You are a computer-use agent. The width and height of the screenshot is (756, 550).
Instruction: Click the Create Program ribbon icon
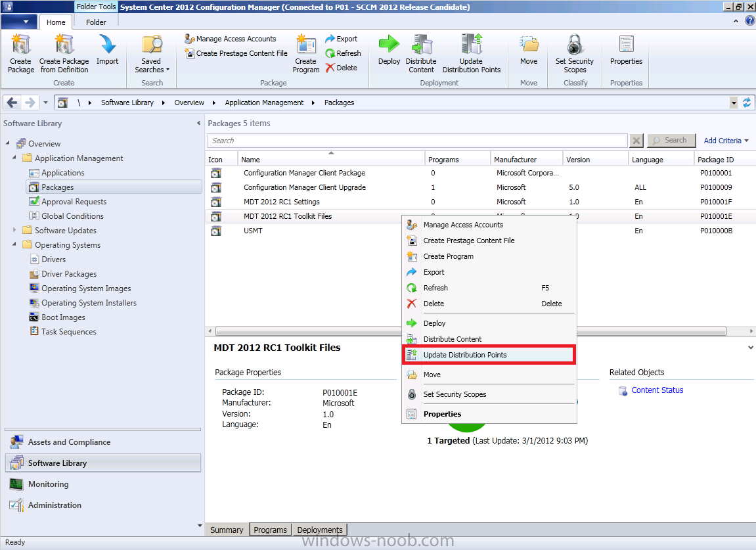305,53
